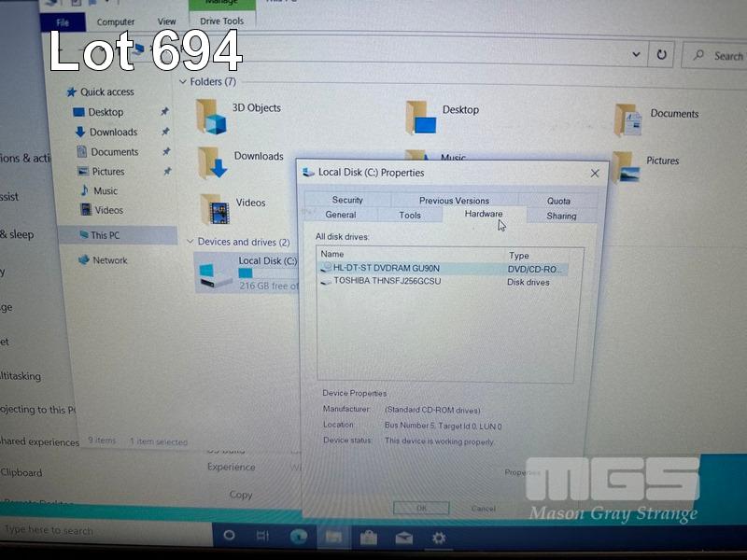Open Task View on the taskbar
This screenshot has width=747, height=560.
click(x=263, y=537)
